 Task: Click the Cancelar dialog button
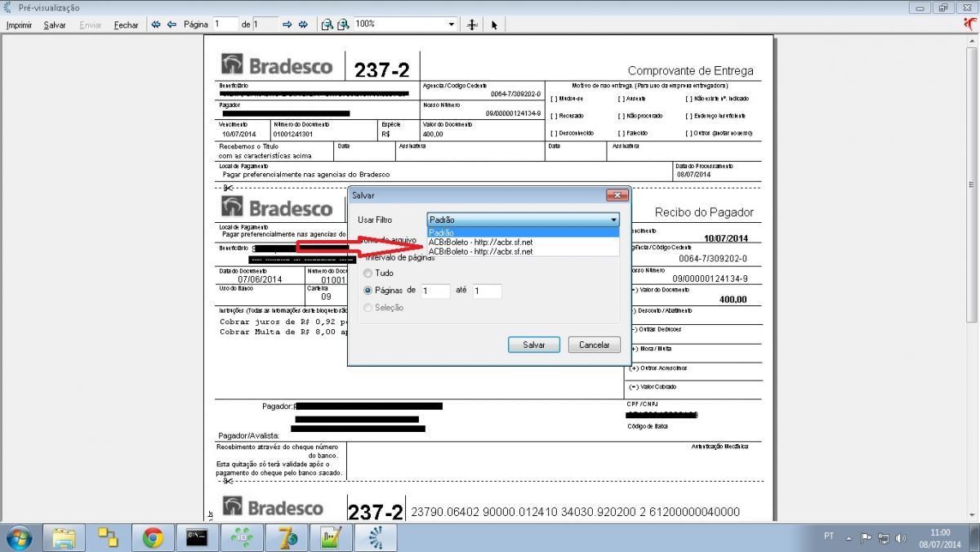click(595, 345)
